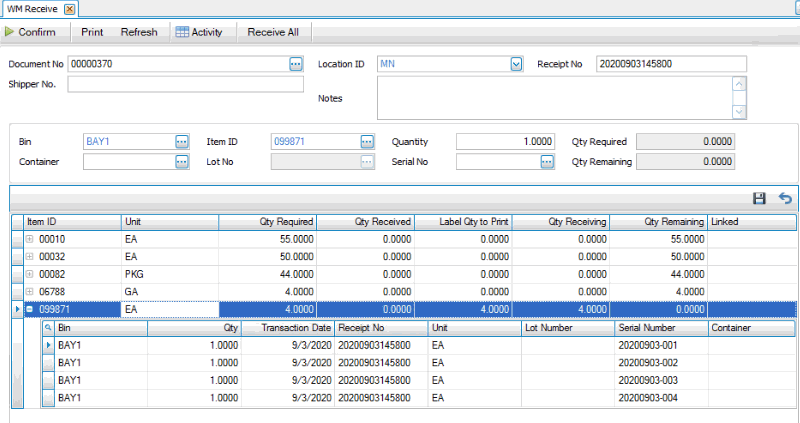800x423 pixels.
Task: Click the Print button
Action: (92, 32)
